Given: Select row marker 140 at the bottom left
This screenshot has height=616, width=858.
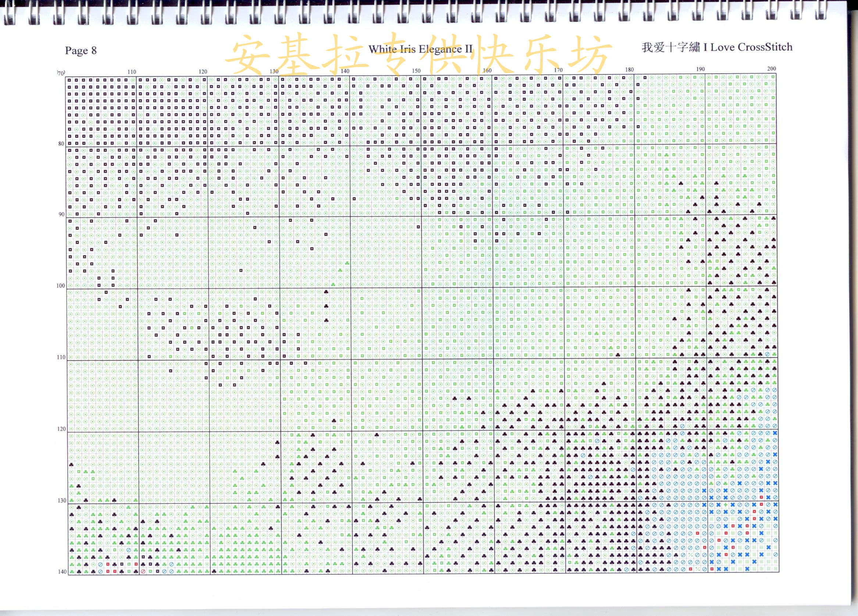Looking at the screenshot, I should [x=63, y=572].
